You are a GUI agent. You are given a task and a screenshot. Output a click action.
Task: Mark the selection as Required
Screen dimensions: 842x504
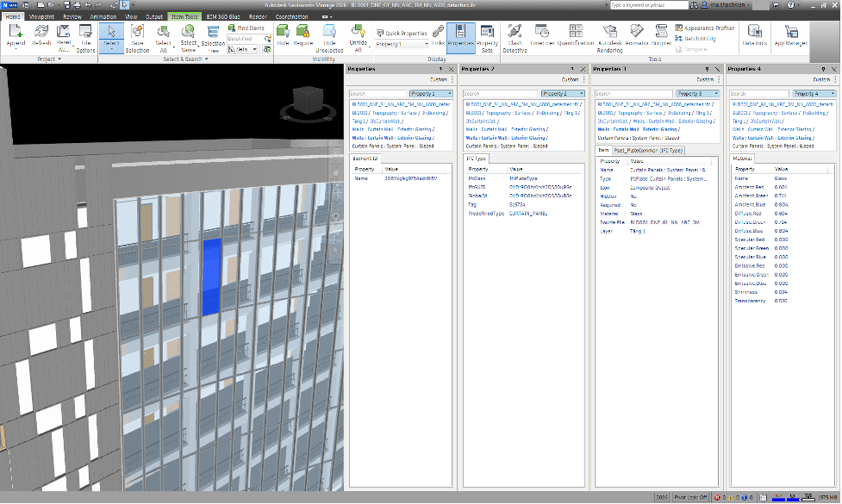click(x=302, y=35)
